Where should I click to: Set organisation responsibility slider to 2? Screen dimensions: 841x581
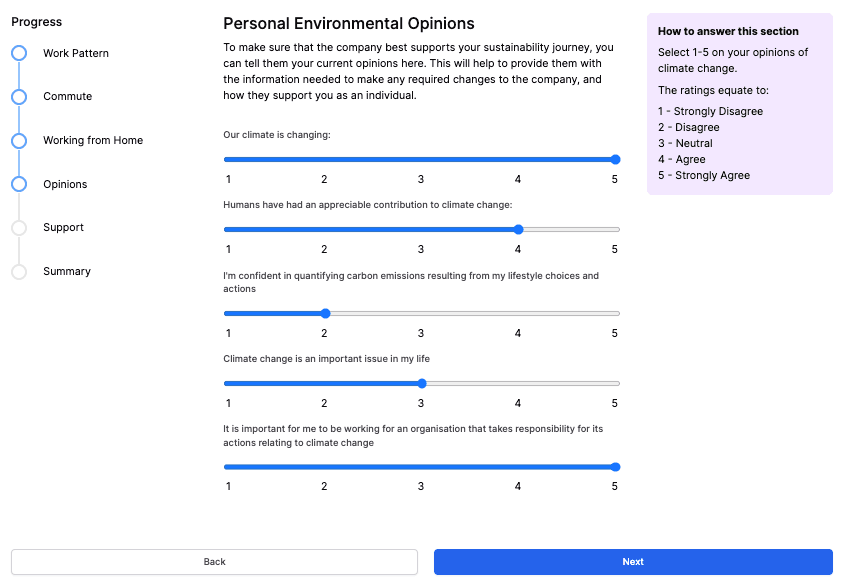[325, 467]
